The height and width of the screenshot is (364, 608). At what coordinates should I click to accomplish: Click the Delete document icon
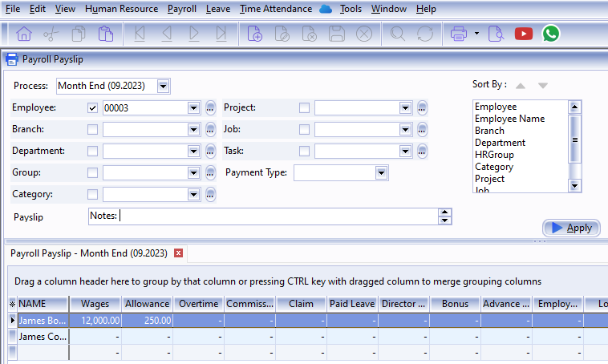(309, 34)
